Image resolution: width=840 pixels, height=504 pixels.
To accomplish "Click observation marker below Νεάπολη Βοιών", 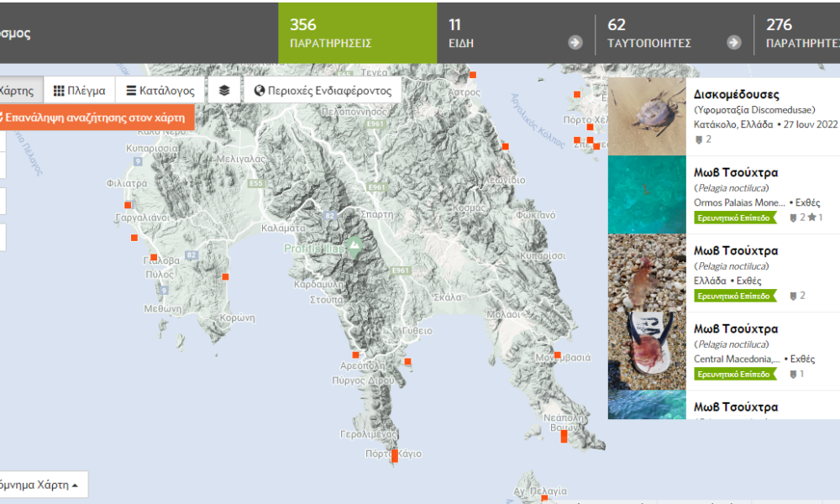I will tap(564, 437).
